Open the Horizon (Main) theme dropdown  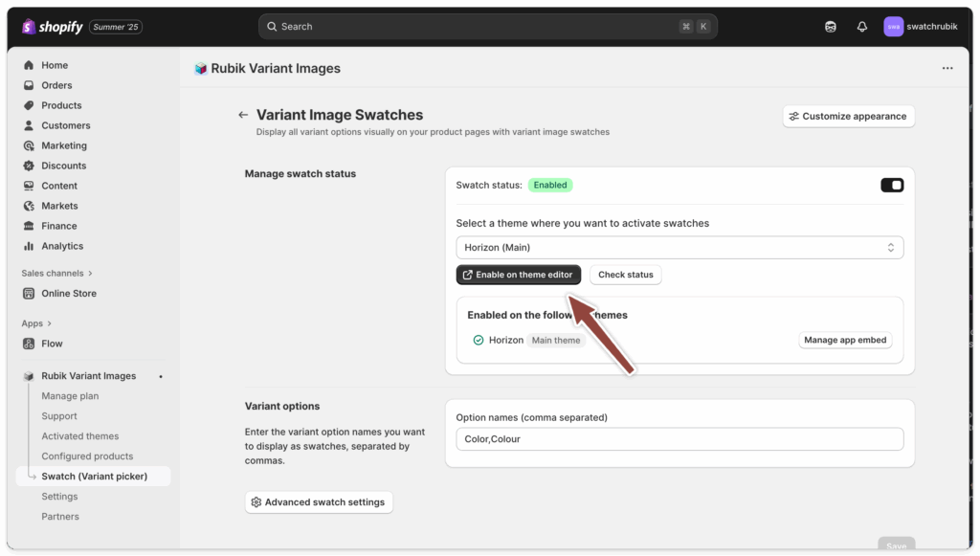click(x=679, y=248)
